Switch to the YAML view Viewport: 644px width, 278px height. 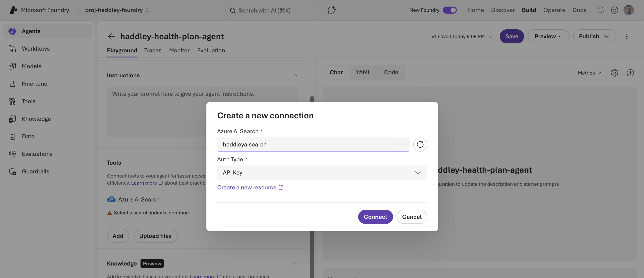coord(363,72)
